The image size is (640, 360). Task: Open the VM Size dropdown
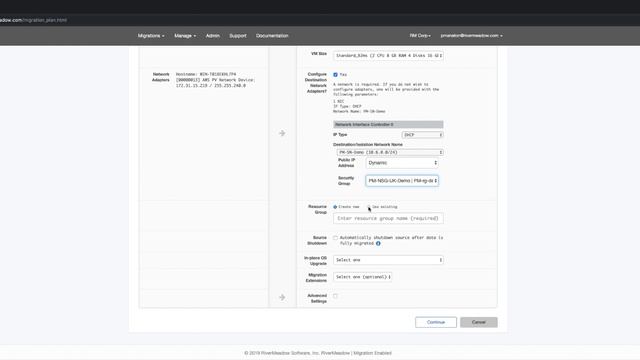[x=388, y=56]
